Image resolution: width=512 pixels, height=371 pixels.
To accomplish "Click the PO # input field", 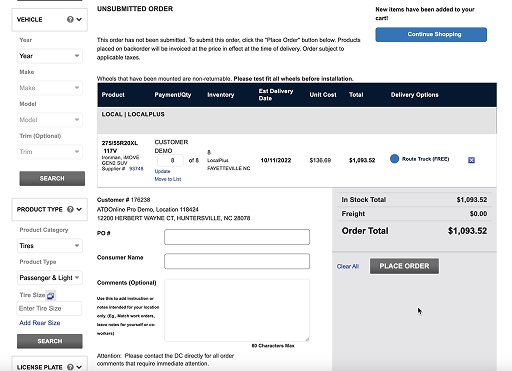I will (x=237, y=237).
